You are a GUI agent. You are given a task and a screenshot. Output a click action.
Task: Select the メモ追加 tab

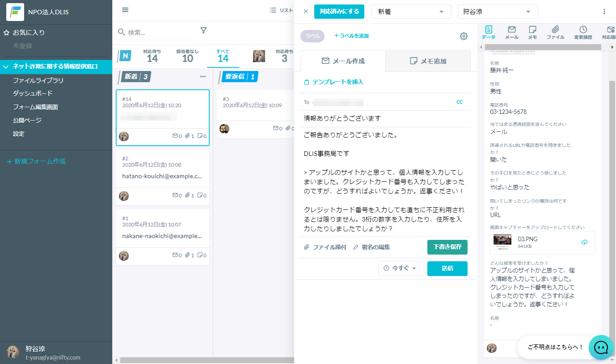pos(428,61)
